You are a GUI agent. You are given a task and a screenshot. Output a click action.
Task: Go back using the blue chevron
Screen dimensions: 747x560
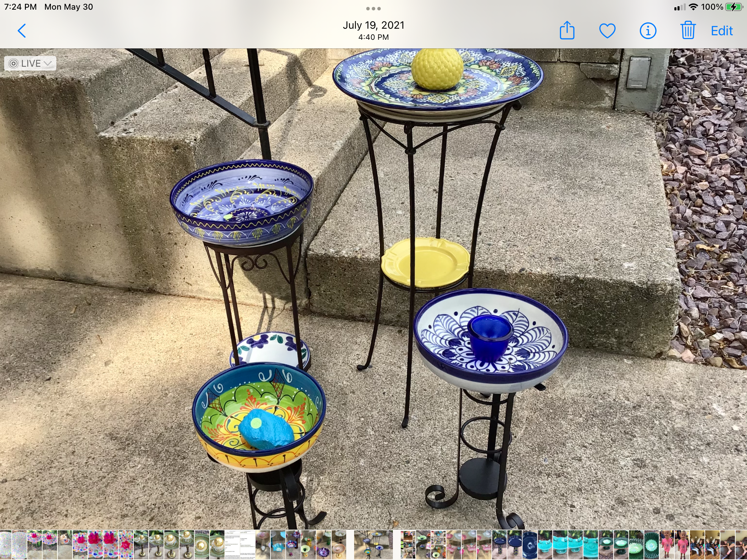pyautogui.click(x=22, y=31)
